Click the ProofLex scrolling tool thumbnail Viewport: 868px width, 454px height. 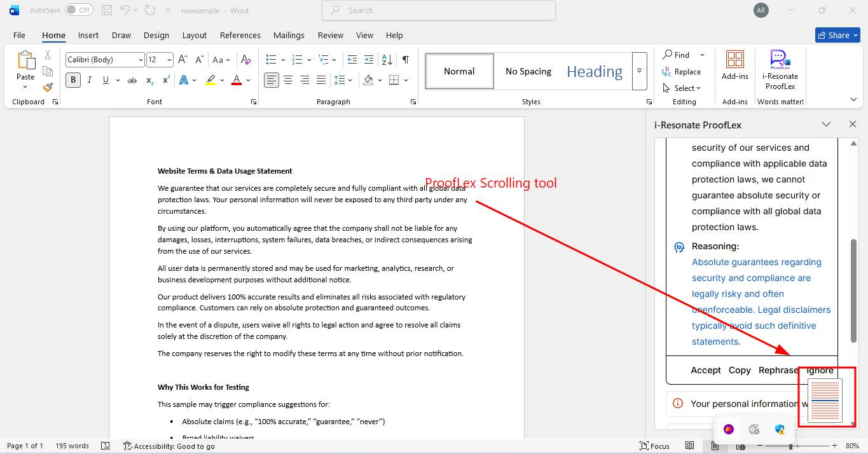825,401
